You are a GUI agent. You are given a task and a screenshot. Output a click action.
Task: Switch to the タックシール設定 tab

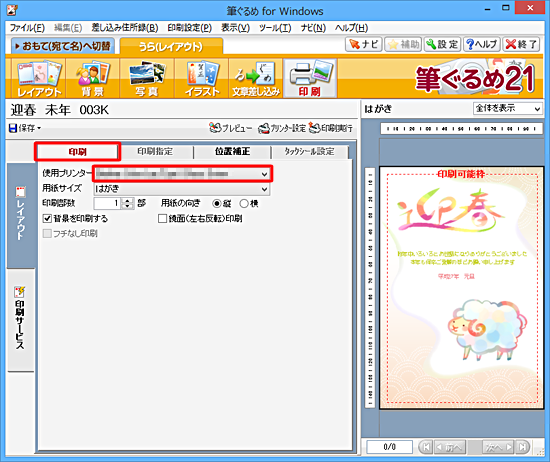coord(310,152)
